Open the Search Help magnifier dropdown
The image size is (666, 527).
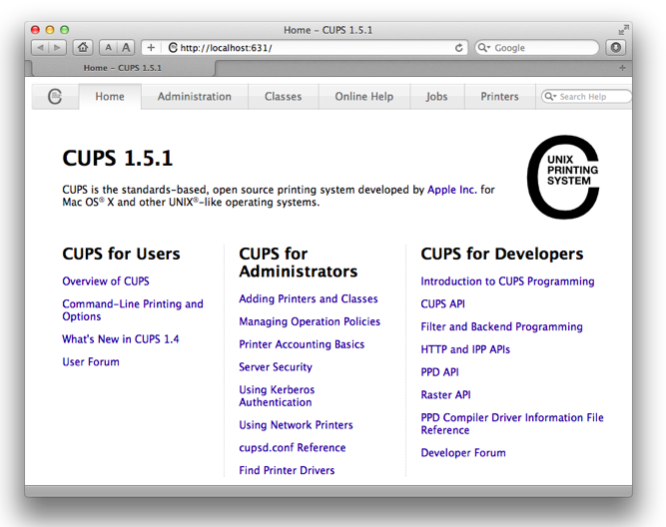point(550,96)
